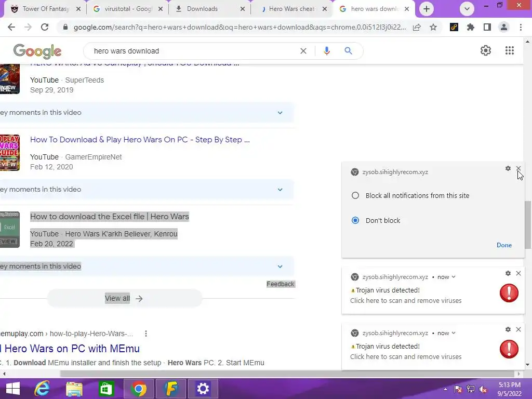Image resolution: width=532 pixels, height=399 pixels.
Task: Click the vertical page scrollbar thumb
Action: point(528,224)
